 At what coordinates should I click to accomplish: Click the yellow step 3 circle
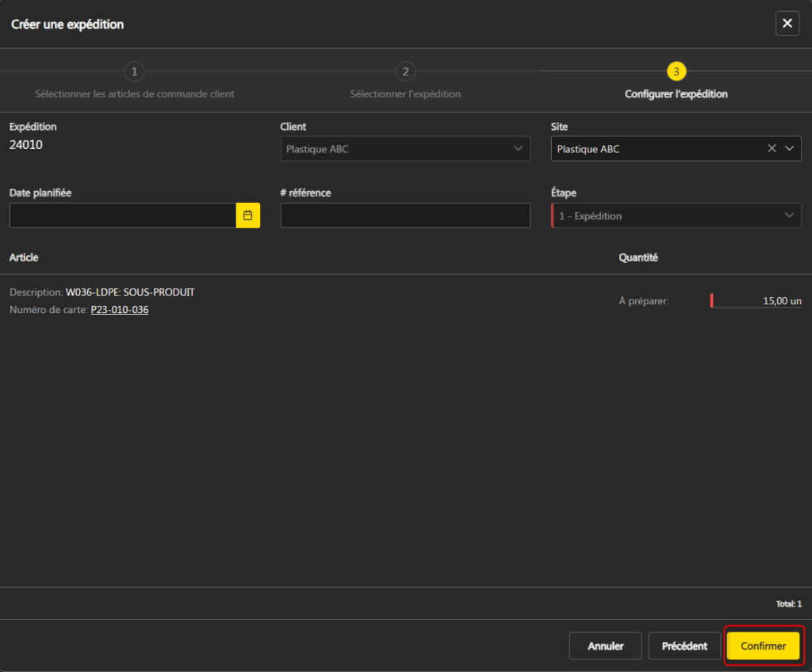tap(676, 72)
